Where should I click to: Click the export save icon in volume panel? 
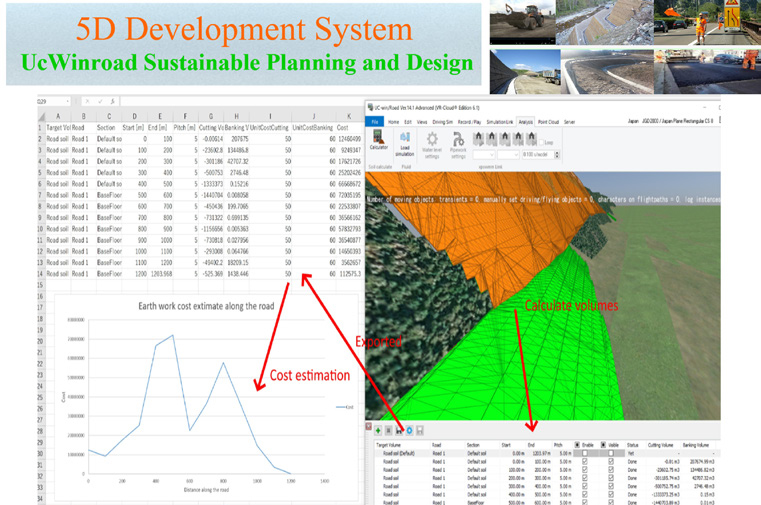(399, 430)
